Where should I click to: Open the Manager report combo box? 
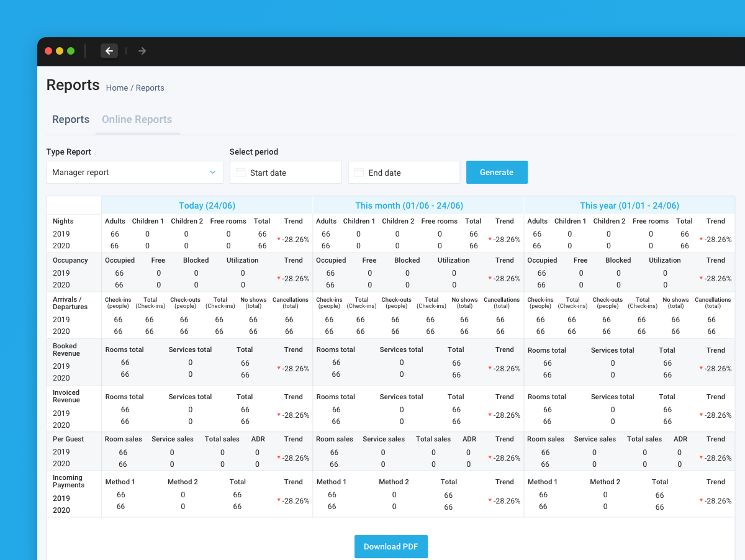pos(134,173)
